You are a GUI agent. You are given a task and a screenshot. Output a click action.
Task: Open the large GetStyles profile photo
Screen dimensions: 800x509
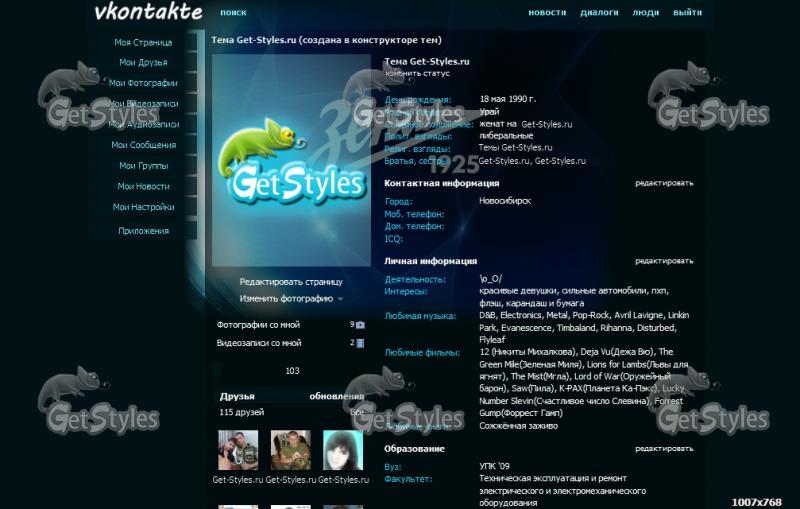click(291, 160)
